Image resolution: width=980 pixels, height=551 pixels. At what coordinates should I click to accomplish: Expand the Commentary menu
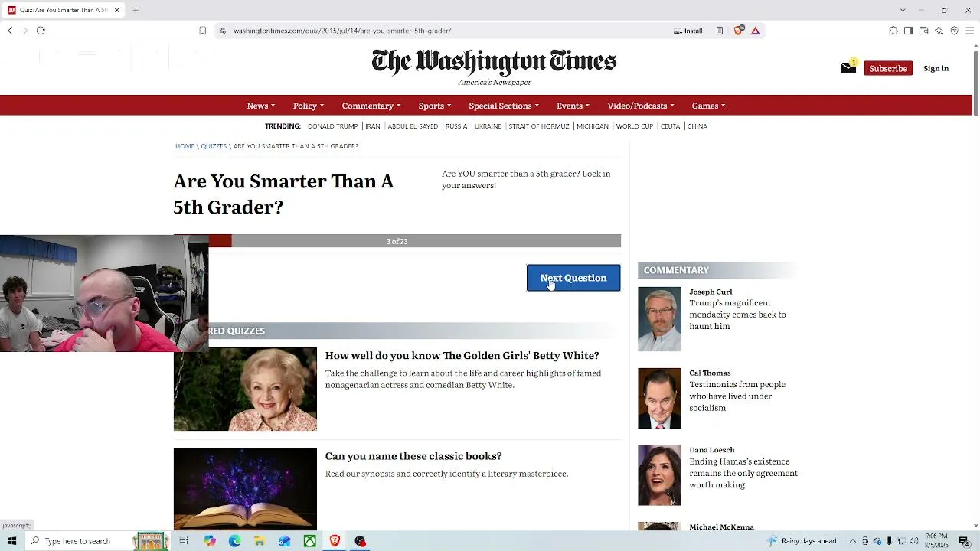(371, 106)
